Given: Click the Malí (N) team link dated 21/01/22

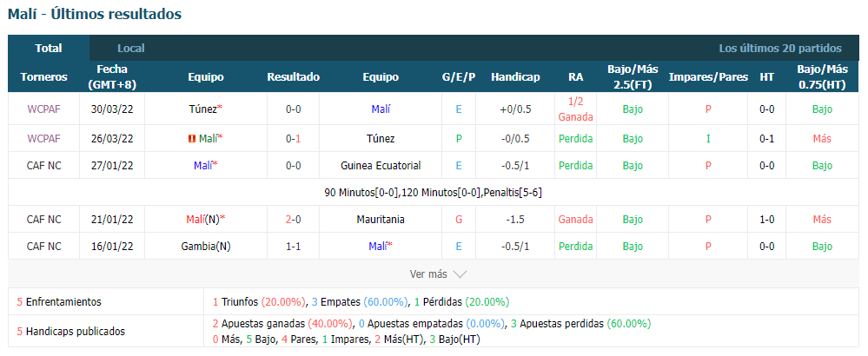Looking at the screenshot, I should tap(205, 220).
